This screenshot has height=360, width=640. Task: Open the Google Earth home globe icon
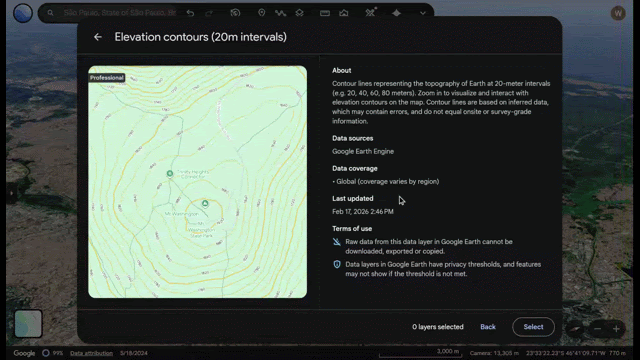[23, 13]
